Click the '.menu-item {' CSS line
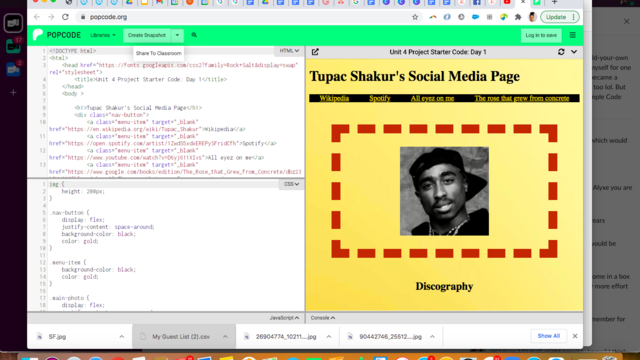This screenshot has width=640, height=360. click(68, 262)
